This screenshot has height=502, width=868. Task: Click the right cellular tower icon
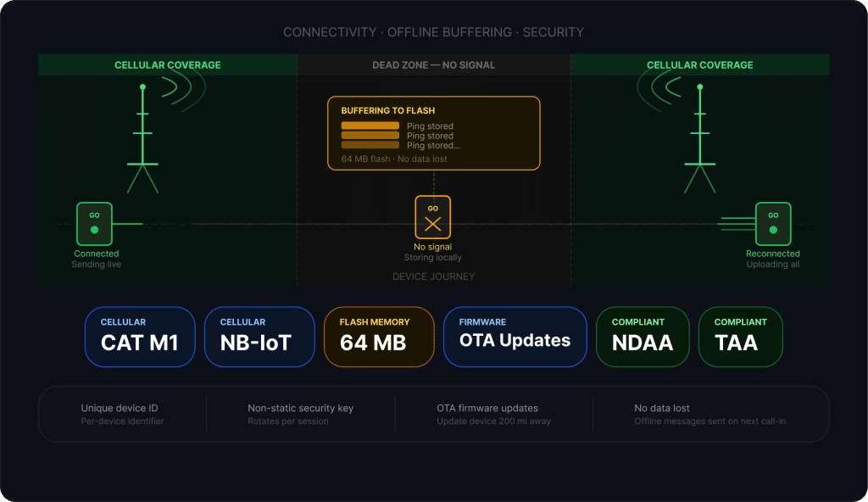[x=699, y=138]
